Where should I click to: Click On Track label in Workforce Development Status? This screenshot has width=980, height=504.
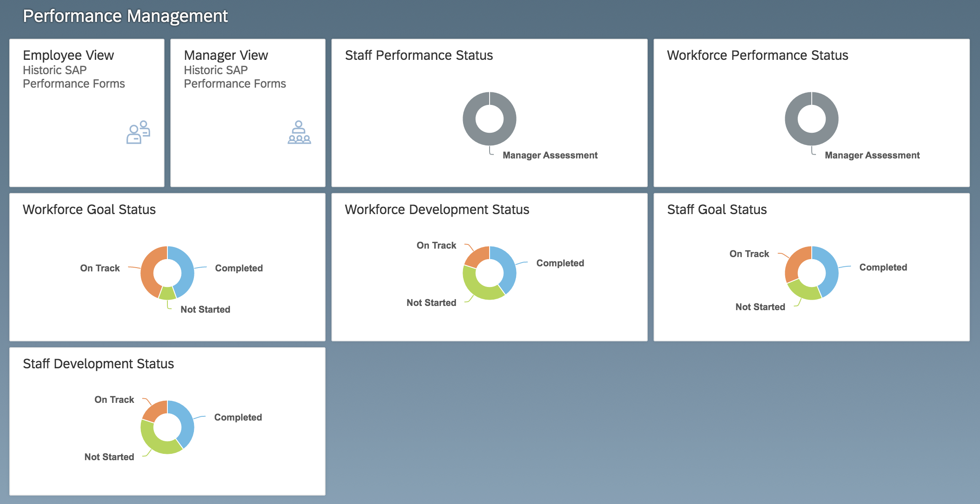coord(436,246)
